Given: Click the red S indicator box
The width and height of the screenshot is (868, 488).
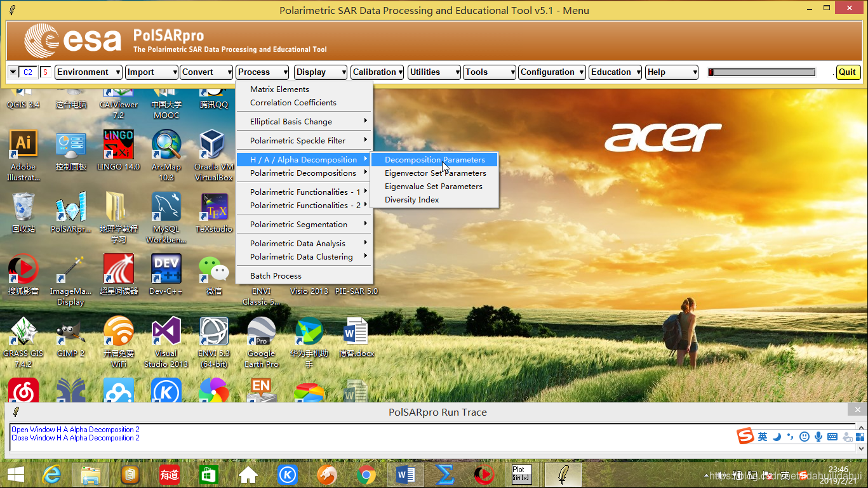Looking at the screenshot, I should coord(46,72).
